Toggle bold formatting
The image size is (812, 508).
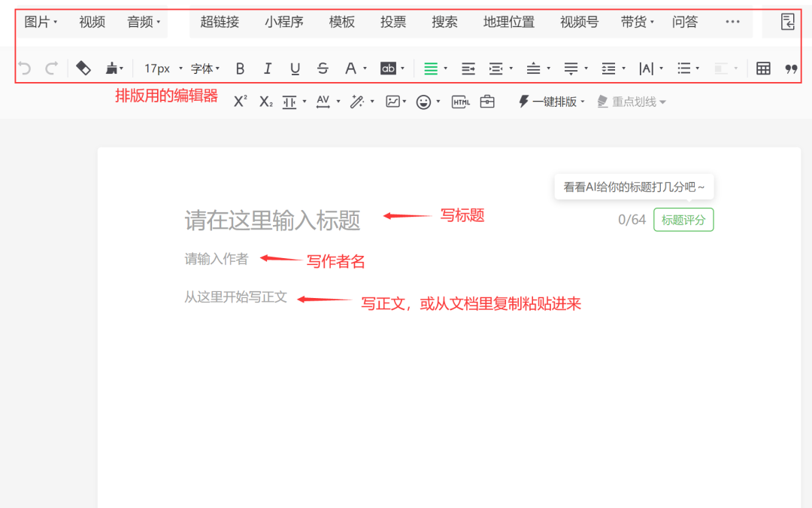pos(240,68)
